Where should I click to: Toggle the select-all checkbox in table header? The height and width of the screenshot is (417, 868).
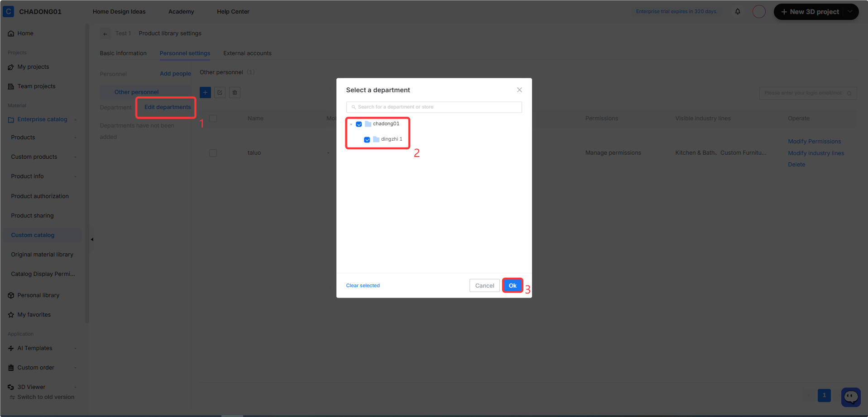coord(213,118)
